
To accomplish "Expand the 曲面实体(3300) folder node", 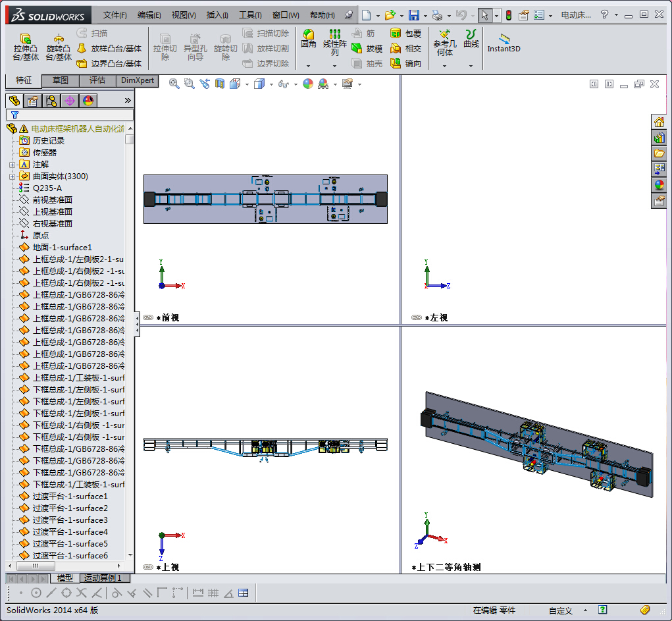I will 12,176.
